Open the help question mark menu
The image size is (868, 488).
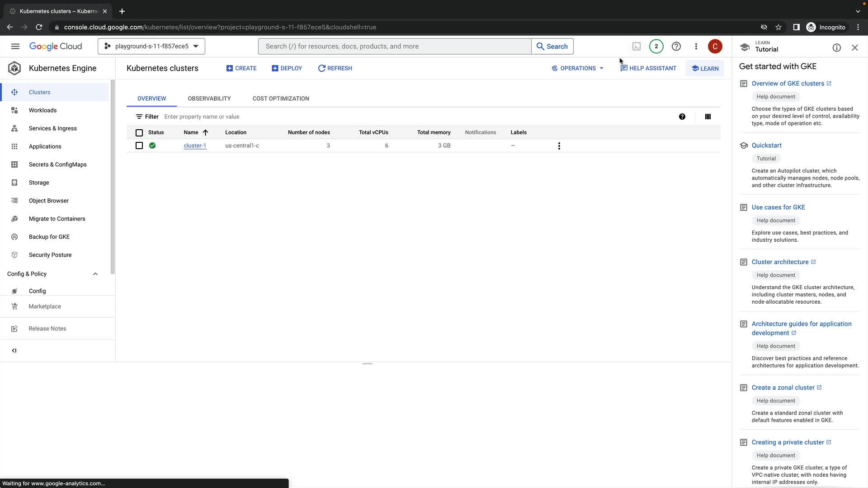click(x=676, y=47)
